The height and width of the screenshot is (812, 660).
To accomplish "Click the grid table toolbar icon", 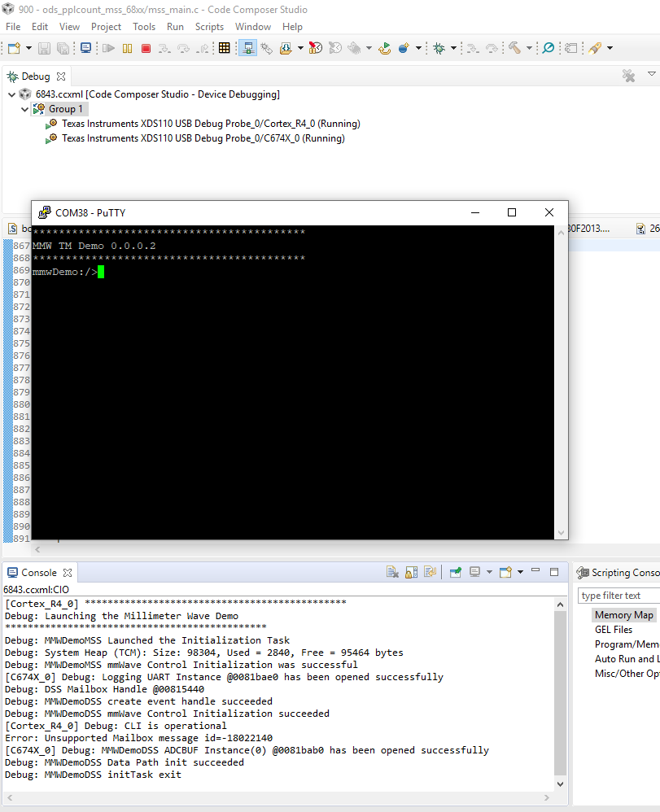I will [x=225, y=48].
